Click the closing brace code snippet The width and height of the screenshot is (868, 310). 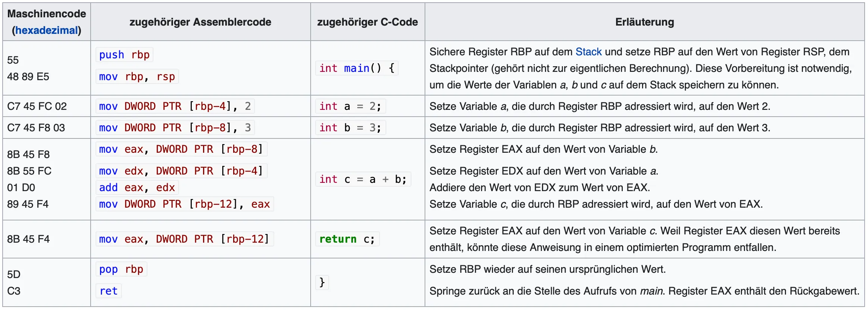322,282
